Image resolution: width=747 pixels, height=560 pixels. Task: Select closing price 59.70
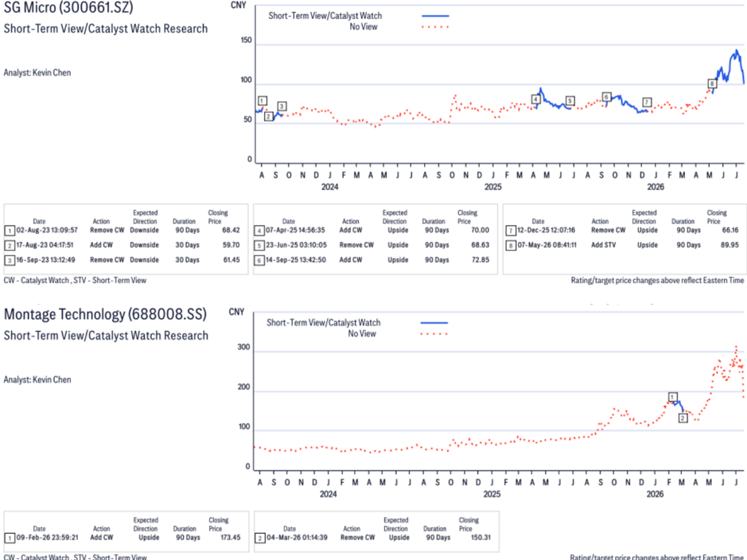click(231, 245)
